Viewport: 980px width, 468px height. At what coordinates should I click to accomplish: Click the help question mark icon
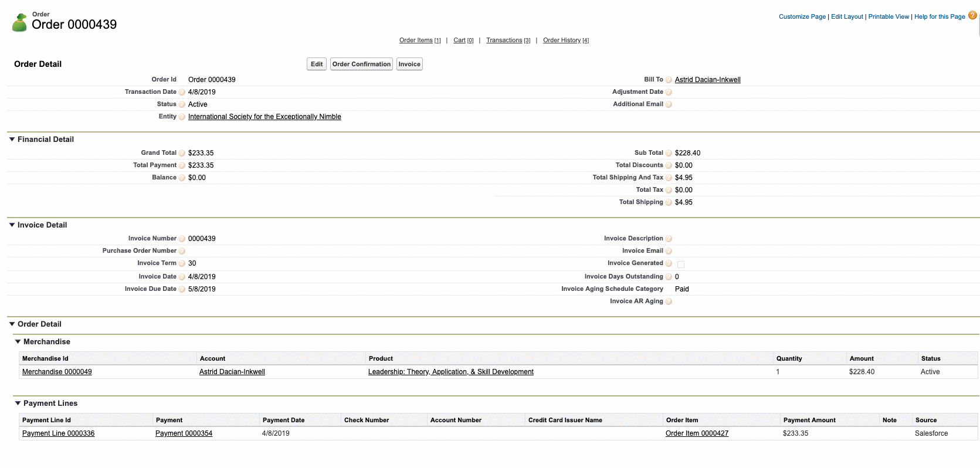pyautogui.click(x=972, y=15)
